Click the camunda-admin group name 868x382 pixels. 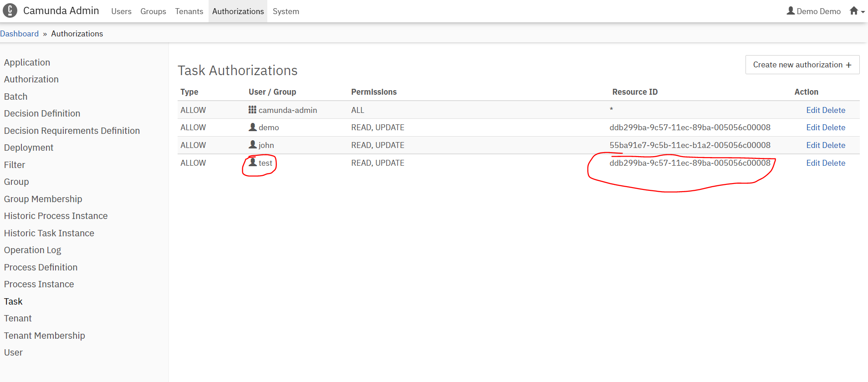288,110
